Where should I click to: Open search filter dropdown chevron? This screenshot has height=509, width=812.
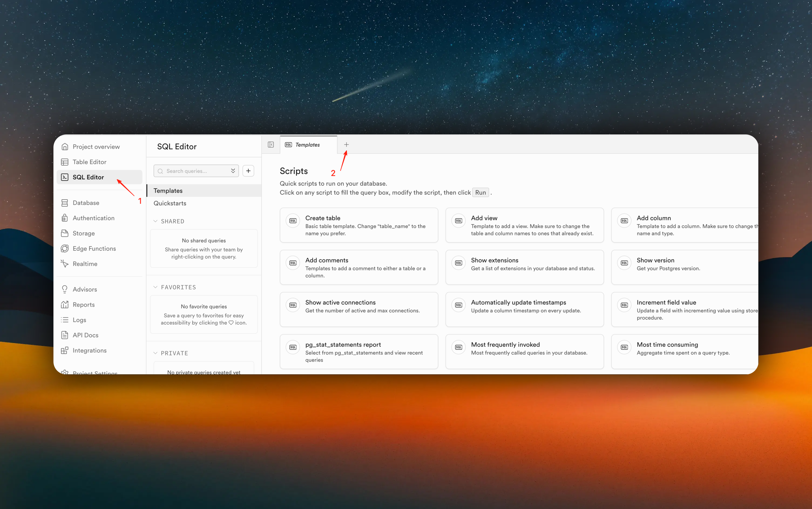[233, 171]
